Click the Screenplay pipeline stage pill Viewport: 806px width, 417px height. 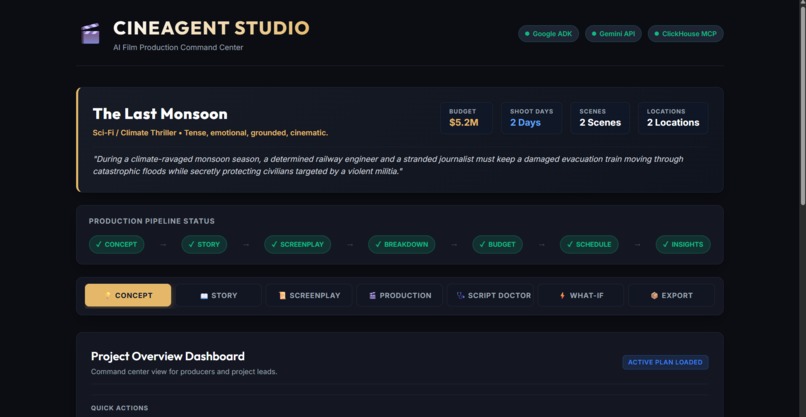click(298, 245)
